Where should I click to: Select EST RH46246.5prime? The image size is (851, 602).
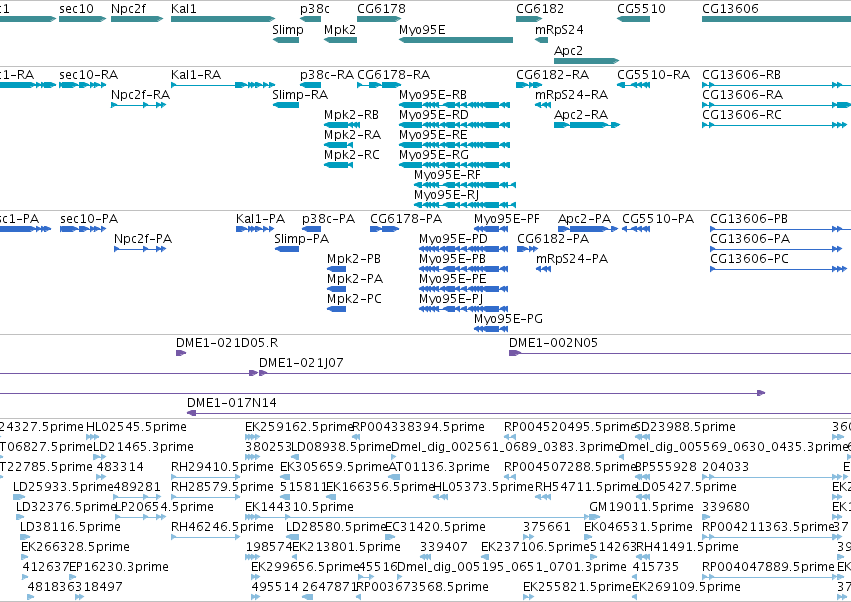[x=222, y=527]
